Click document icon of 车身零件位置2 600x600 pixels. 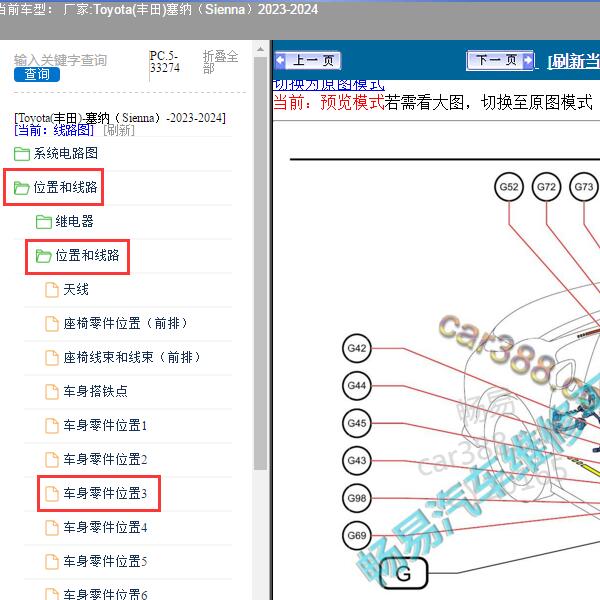52,460
